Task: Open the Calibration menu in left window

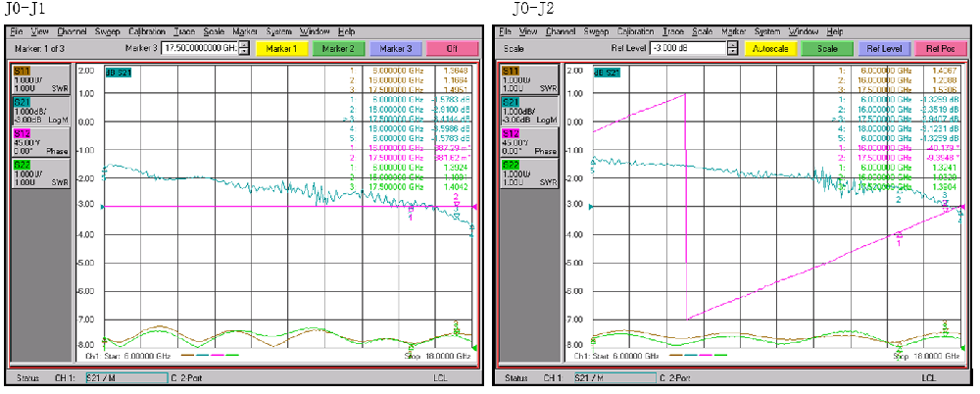Action: [x=147, y=31]
